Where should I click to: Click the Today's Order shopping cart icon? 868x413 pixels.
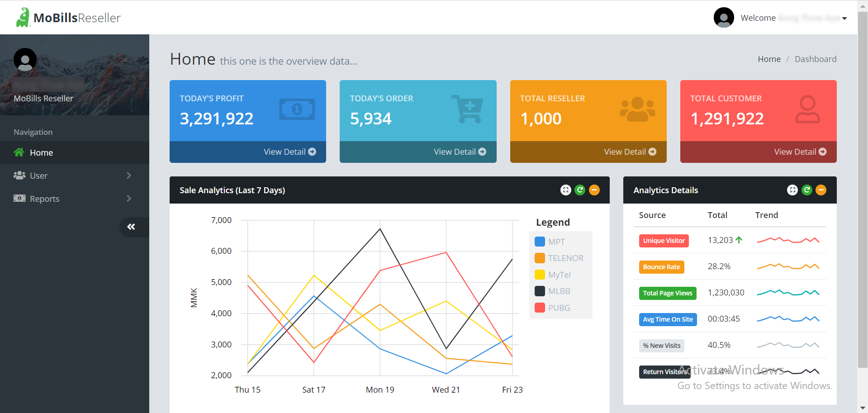[x=467, y=109]
